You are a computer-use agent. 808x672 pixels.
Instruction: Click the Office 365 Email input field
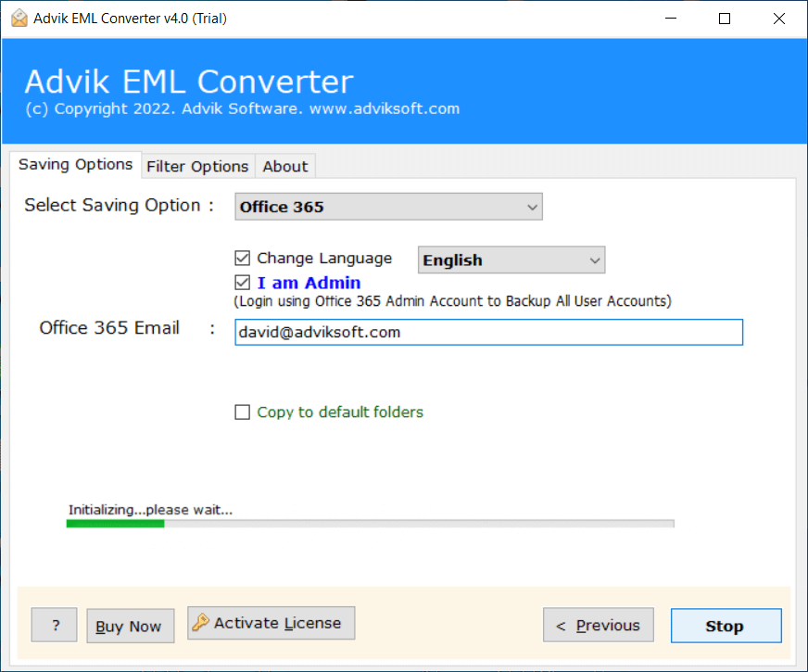488,332
